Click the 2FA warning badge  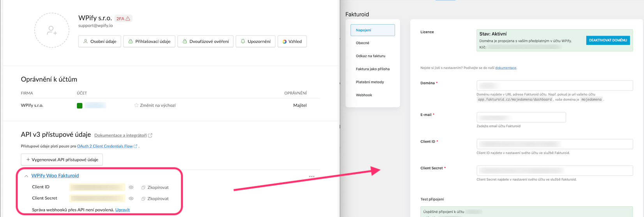pyautogui.click(x=123, y=18)
